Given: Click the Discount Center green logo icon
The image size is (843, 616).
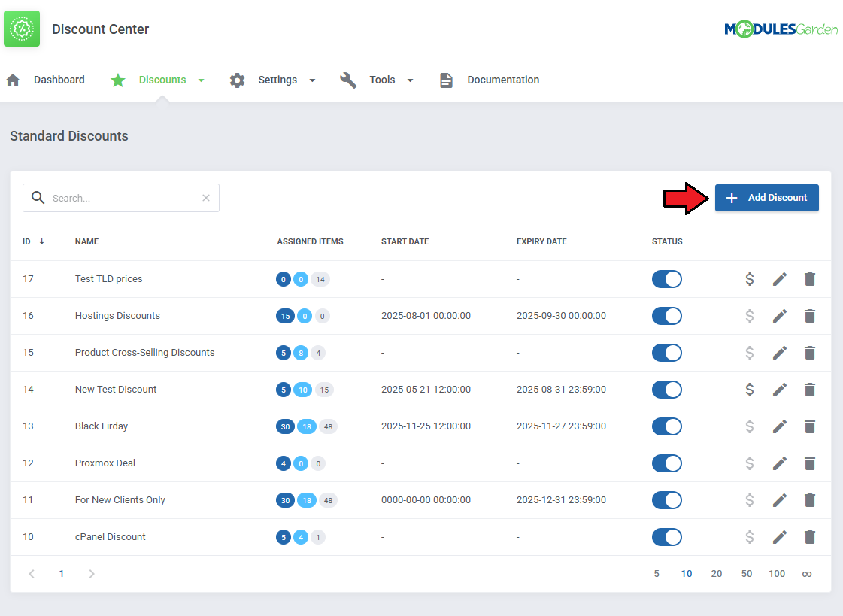Looking at the screenshot, I should pyautogui.click(x=22, y=29).
